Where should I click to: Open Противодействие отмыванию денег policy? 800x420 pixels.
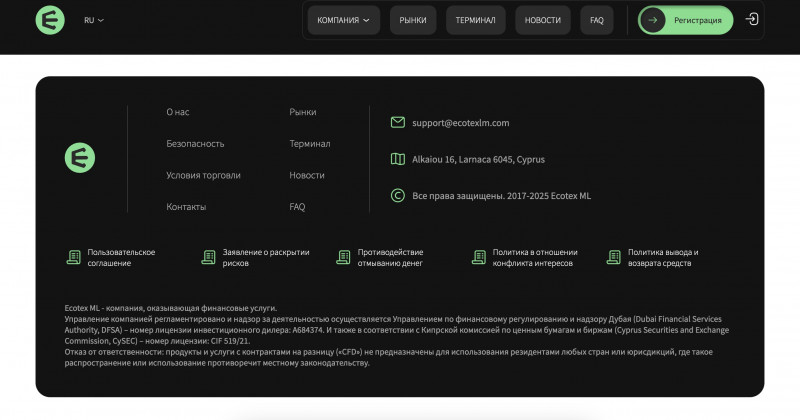coord(390,258)
